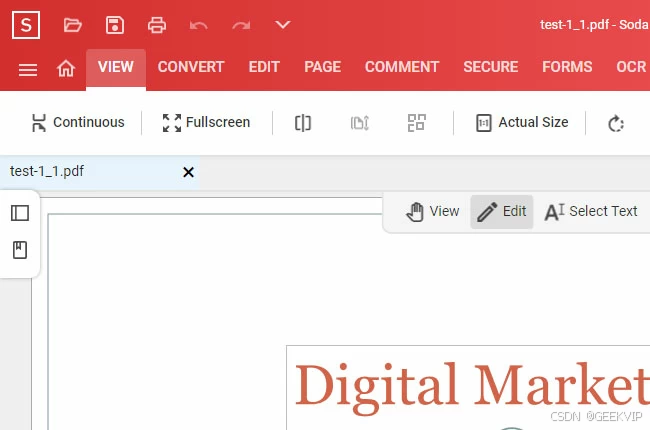The height and width of the screenshot is (430, 650).
Task: Select the continuous facing pages view icon
Action: (x=360, y=123)
